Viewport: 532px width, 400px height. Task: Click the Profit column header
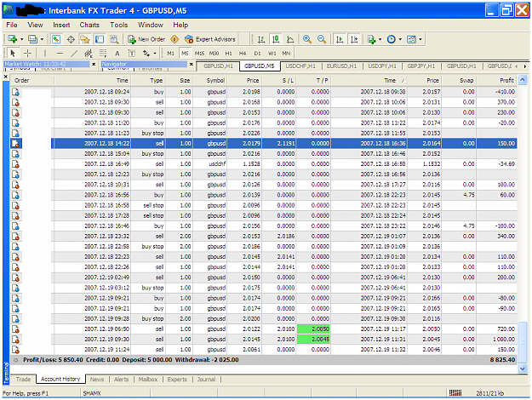(x=496, y=80)
